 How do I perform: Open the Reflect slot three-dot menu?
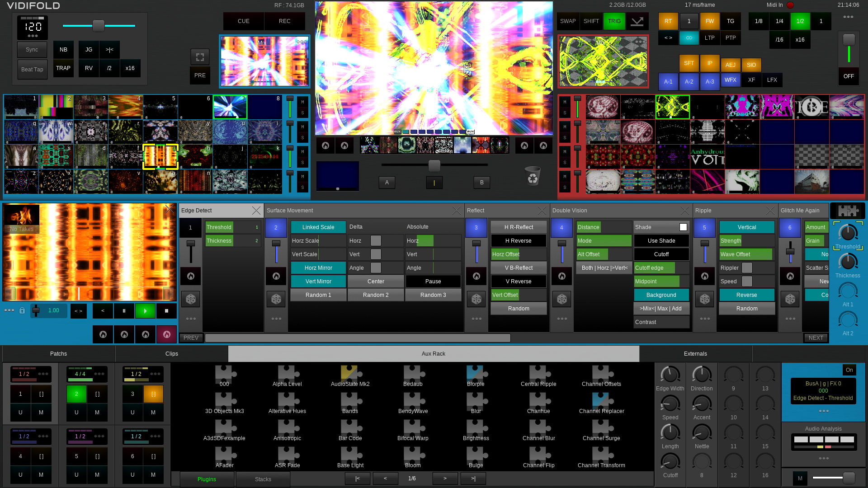tap(476, 319)
